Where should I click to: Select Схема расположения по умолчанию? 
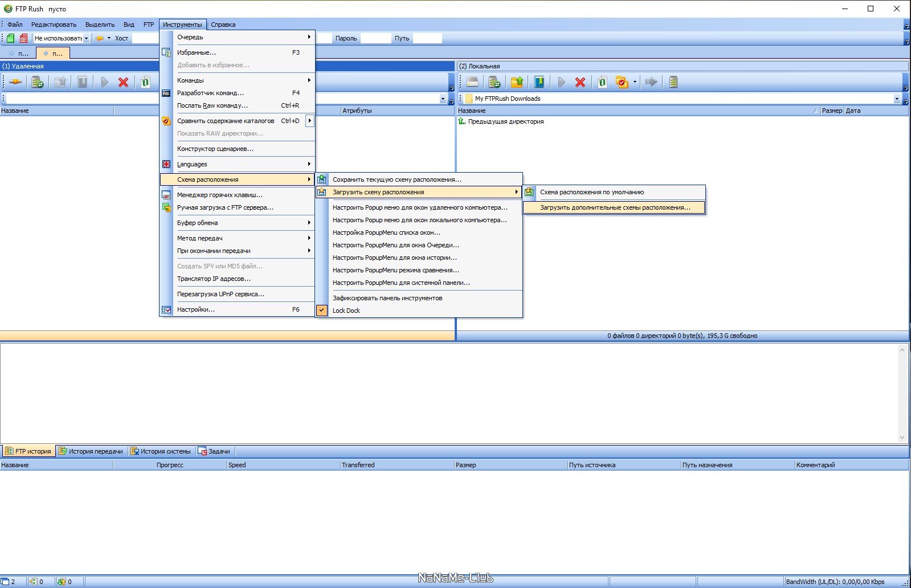(614, 192)
